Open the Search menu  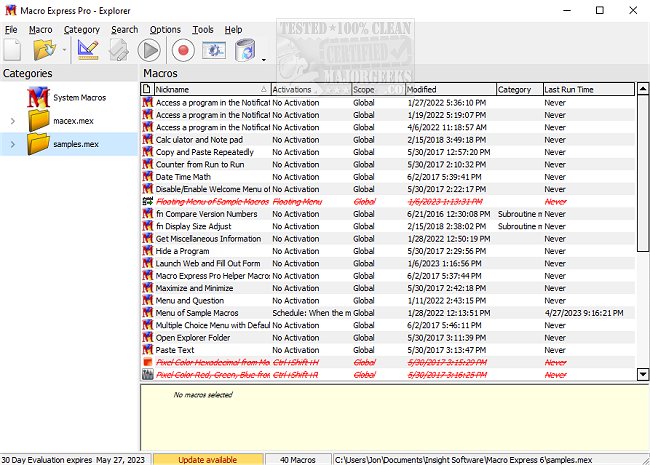[x=124, y=30]
